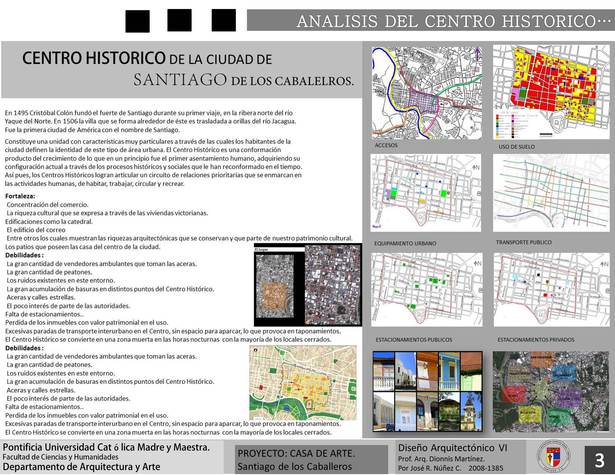The width and height of the screenshot is (615, 475).
Task: Open the TRANSPORTE PUBLICO routes map
Action: pyautogui.click(x=551, y=193)
